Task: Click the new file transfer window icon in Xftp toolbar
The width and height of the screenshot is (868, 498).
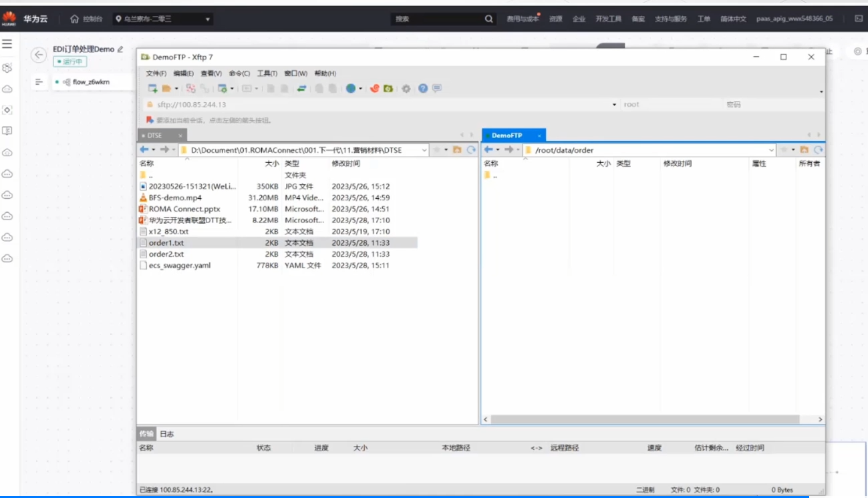Action: click(223, 88)
